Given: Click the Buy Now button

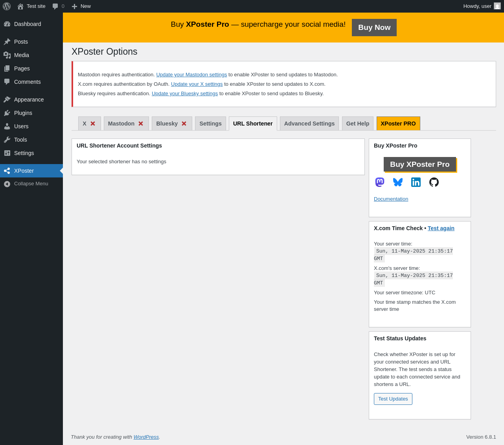Looking at the screenshot, I should click(x=374, y=28).
